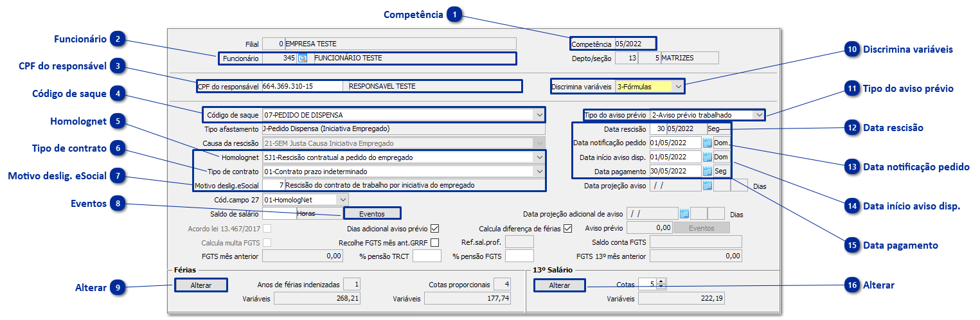Click the Depto/seção code 13 field
This screenshot has height=320, width=980.
coord(627,58)
